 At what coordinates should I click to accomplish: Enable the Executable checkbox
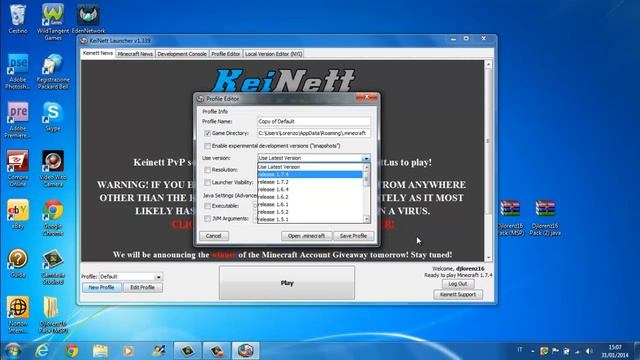[x=207, y=206]
